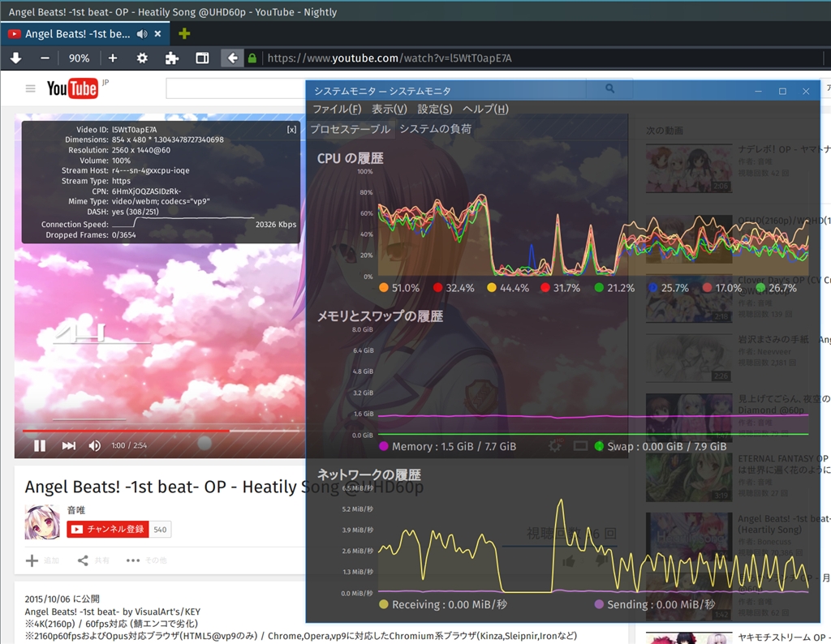Switch to the システムの負荷 tab
The image size is (831, 644).
[x=436, y=129]
